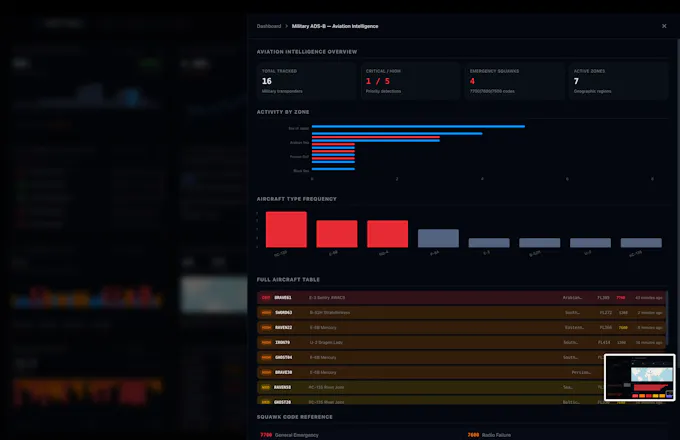The image size is (680, 440).
Task: Go back via the Dashboard breadcrumb
Action: click(269, 26)
